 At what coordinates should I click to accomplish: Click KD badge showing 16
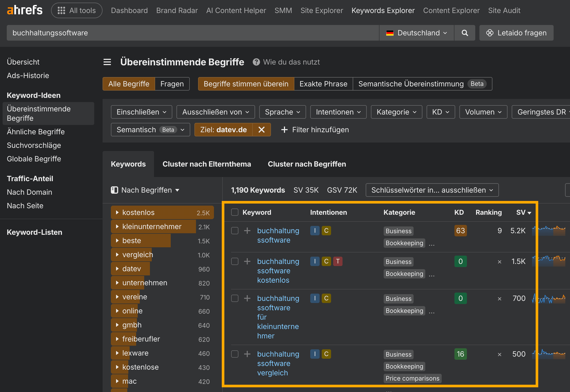(x=460, y=354)
